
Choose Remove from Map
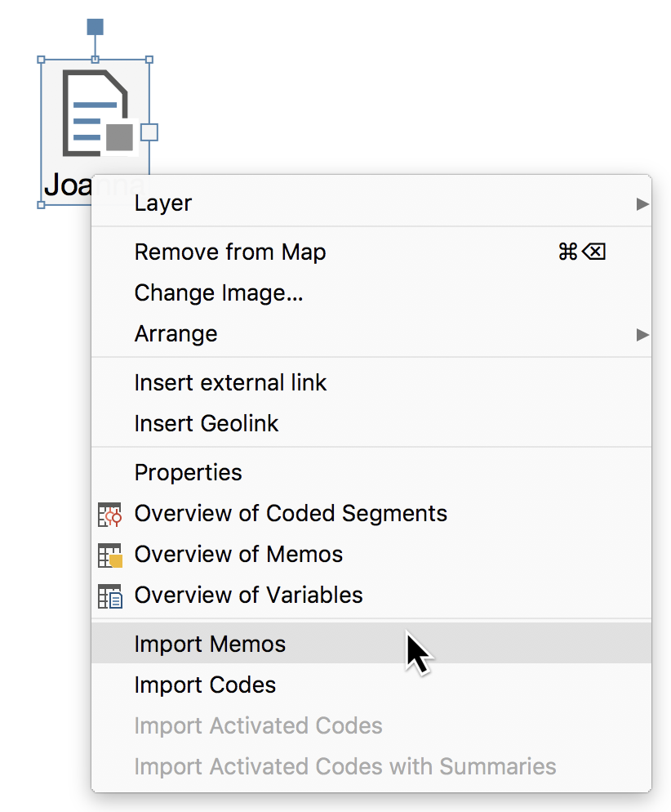229,252
